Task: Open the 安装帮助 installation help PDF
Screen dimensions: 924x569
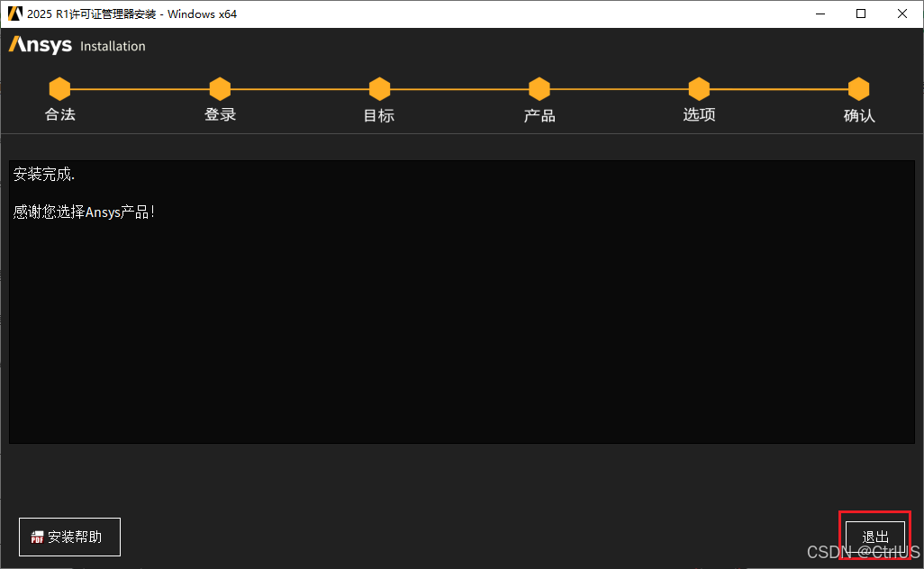Action: 69,537
